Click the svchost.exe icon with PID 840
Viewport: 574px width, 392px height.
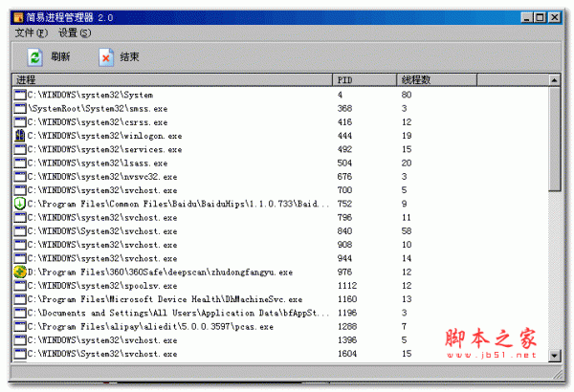(x=20, y=231)
